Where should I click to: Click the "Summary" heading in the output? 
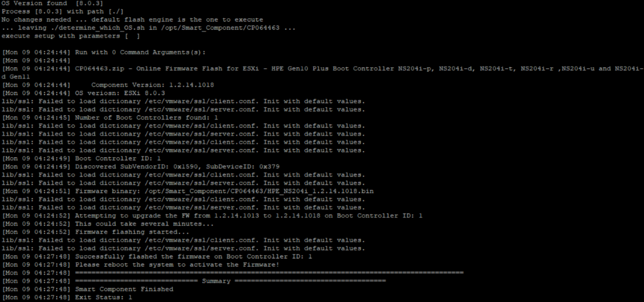[x=216, y=281]
